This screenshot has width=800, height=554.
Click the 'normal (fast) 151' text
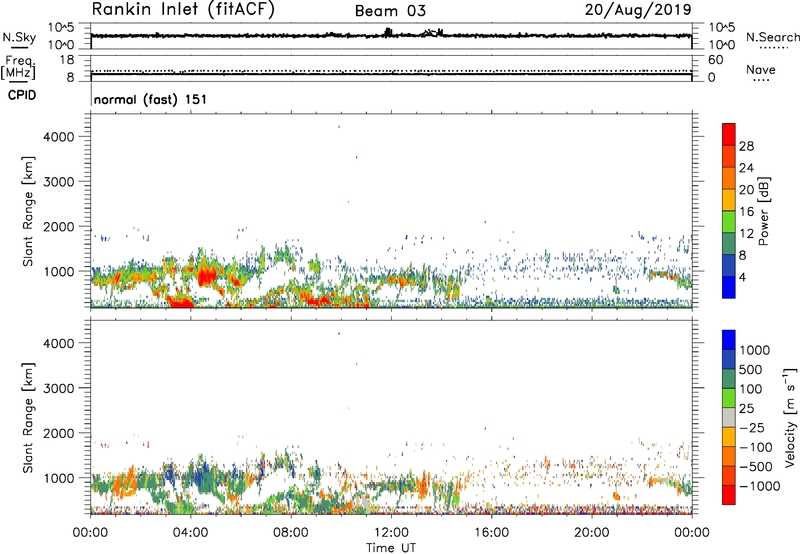(x=151, y=99)
